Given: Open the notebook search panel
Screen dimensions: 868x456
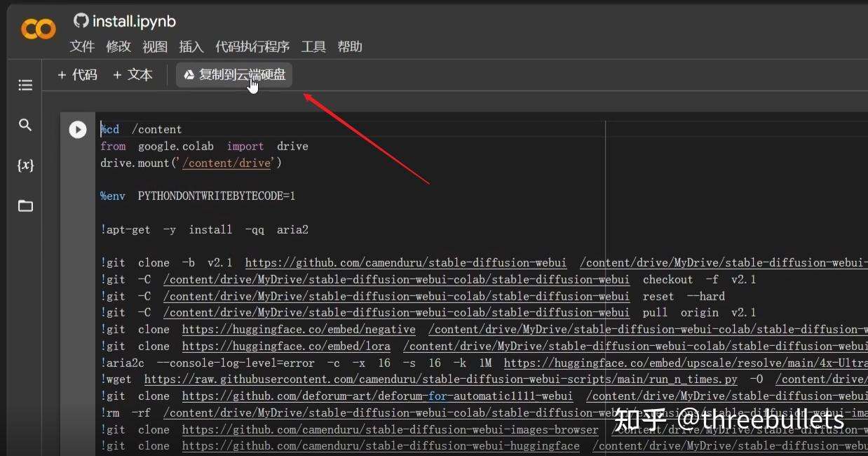Looking at the screenshot, I should (25, 125).
